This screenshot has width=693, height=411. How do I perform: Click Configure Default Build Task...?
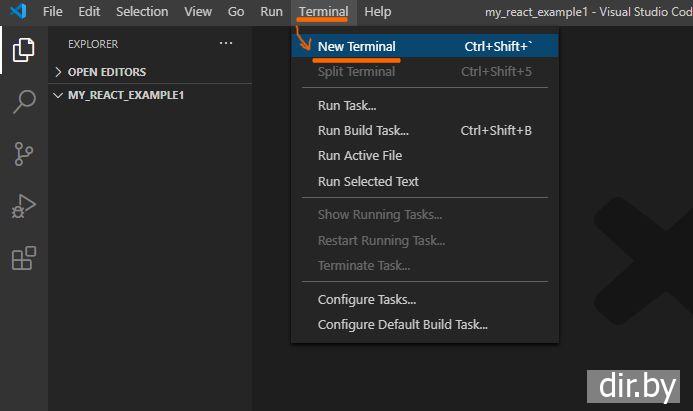(402, 324)
